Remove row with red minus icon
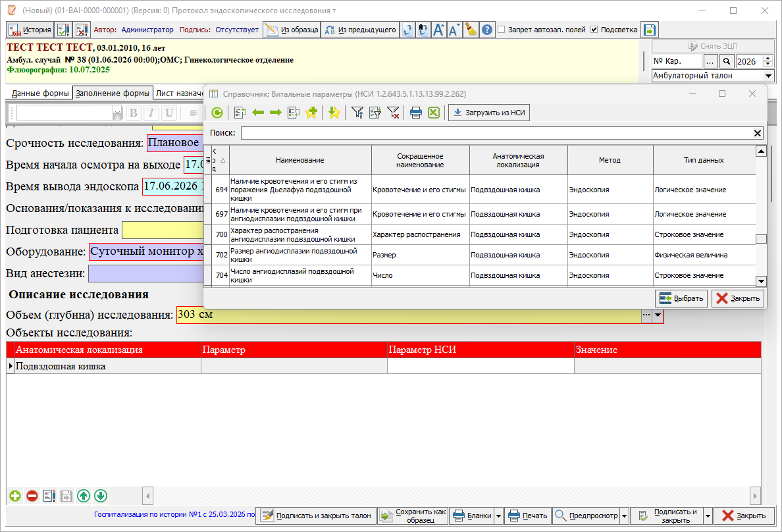782x532 pixels. point(32,496)
